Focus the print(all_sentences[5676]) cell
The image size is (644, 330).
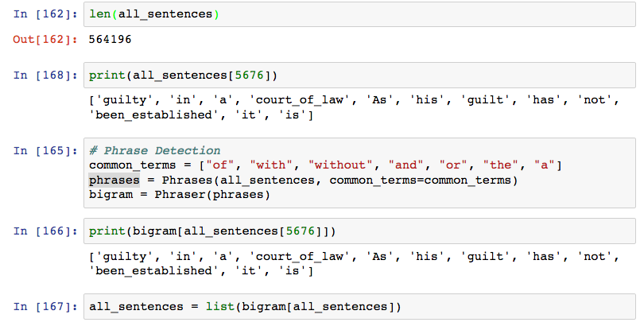point(359,76)
